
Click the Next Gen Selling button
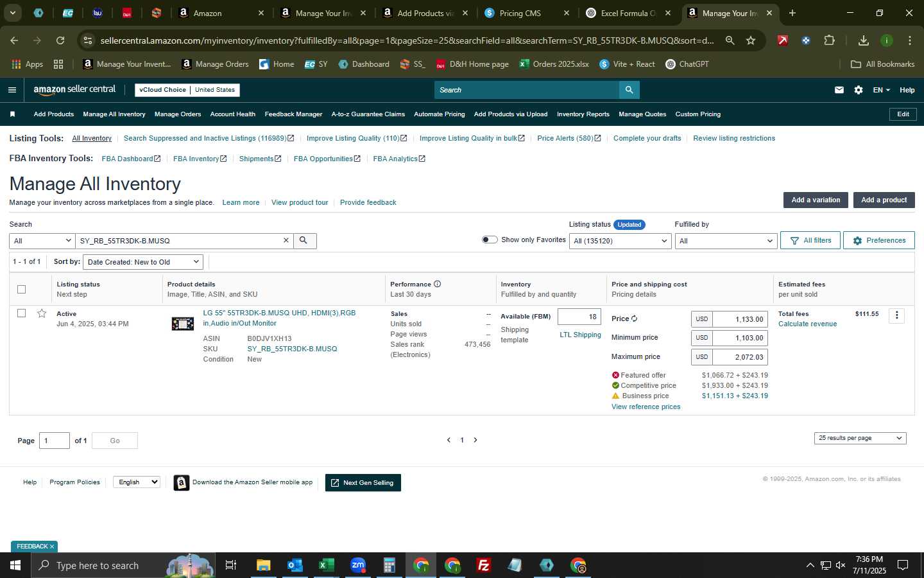click(363, 483)
